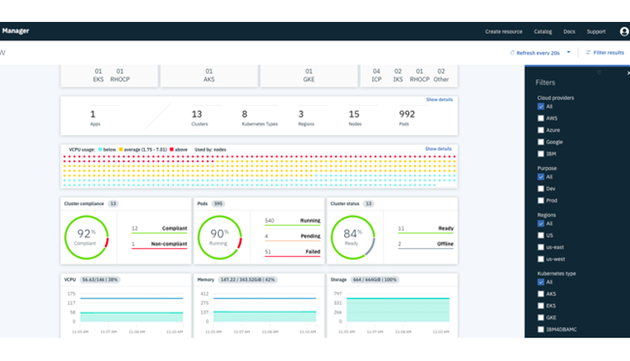Check the Prod purpose filter

click(541, 200)
